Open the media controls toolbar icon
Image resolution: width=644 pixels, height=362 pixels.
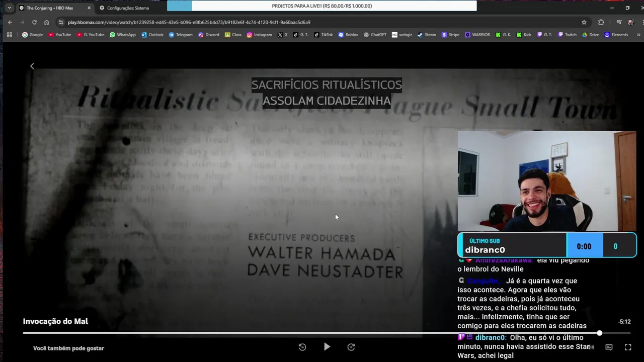(619, 22)
